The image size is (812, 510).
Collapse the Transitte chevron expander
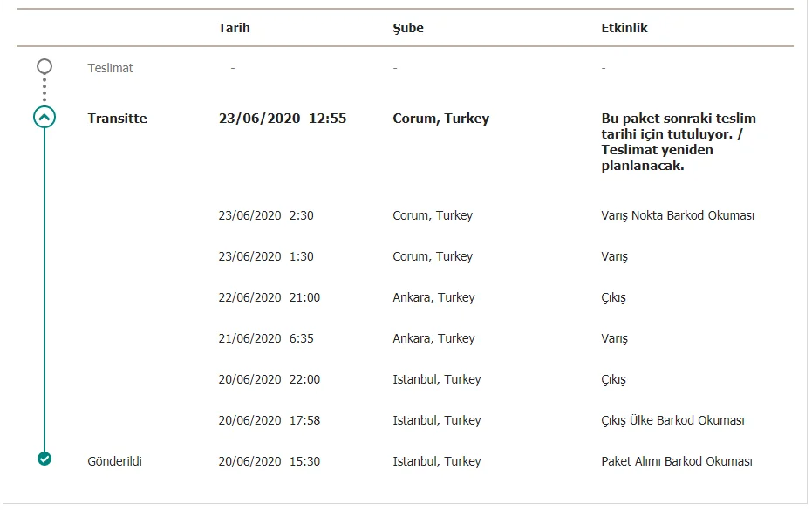pyautogui.click(x=44, y=117)
